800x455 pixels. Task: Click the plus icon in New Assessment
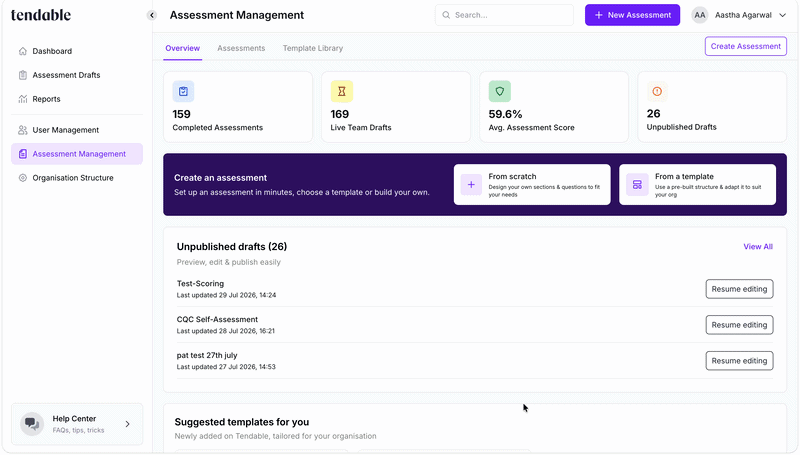pos(598,15)
